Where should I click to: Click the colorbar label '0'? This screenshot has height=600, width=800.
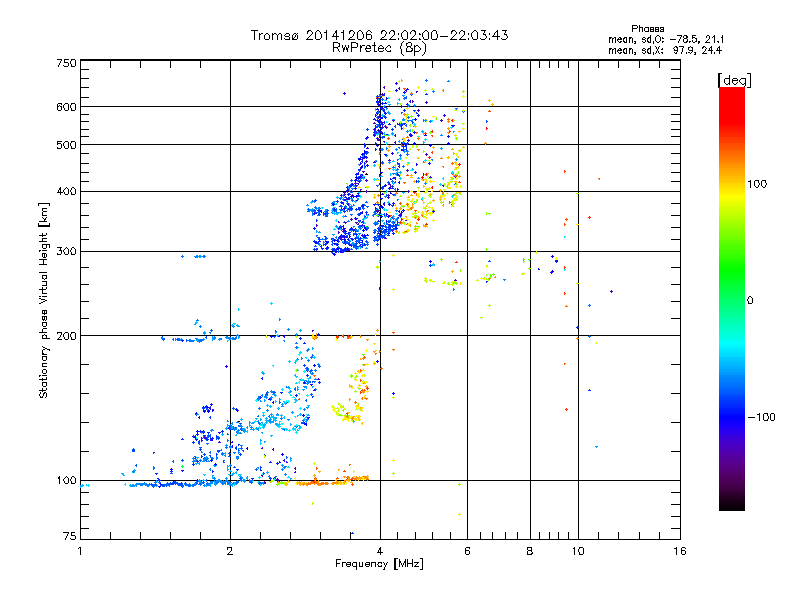pos(750,301)
